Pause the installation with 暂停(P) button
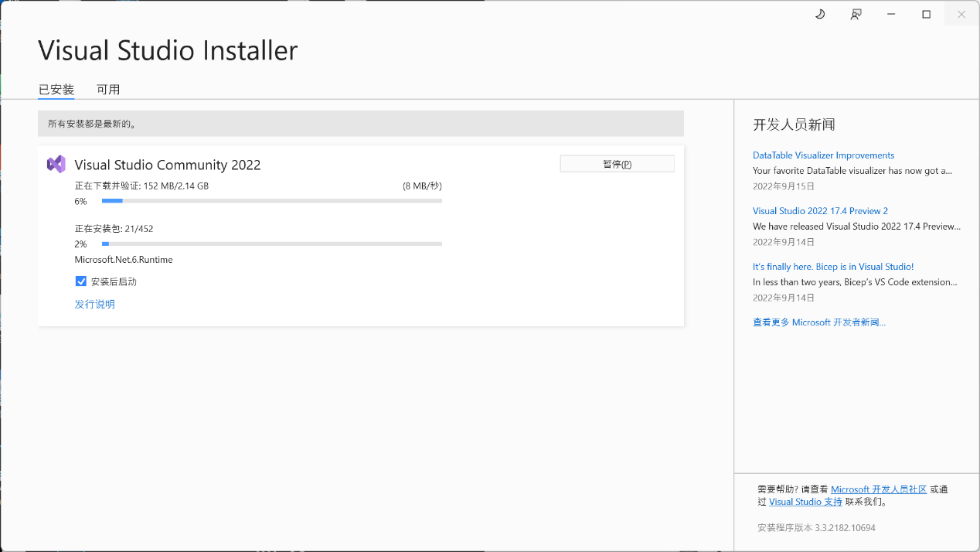The image size is (980, 552). 617,164
